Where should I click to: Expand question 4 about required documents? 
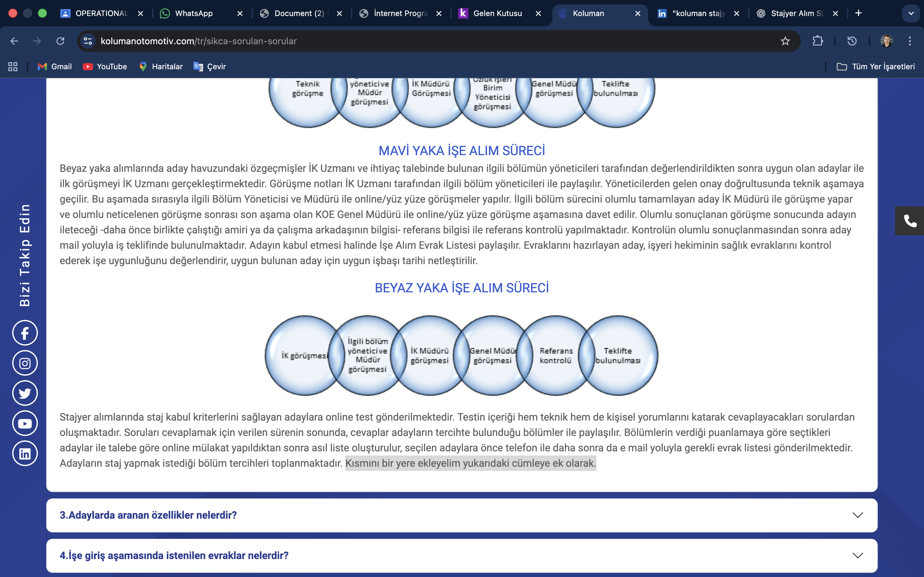click(462, 556)
